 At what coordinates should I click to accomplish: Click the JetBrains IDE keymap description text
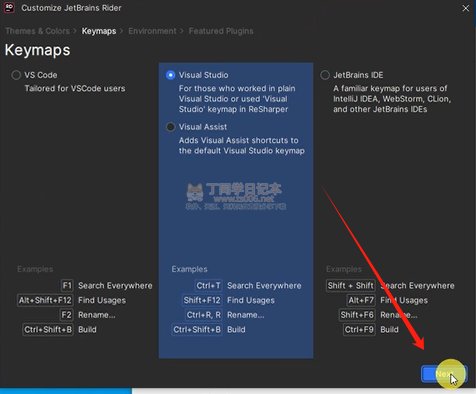click(x=392, y=99)
